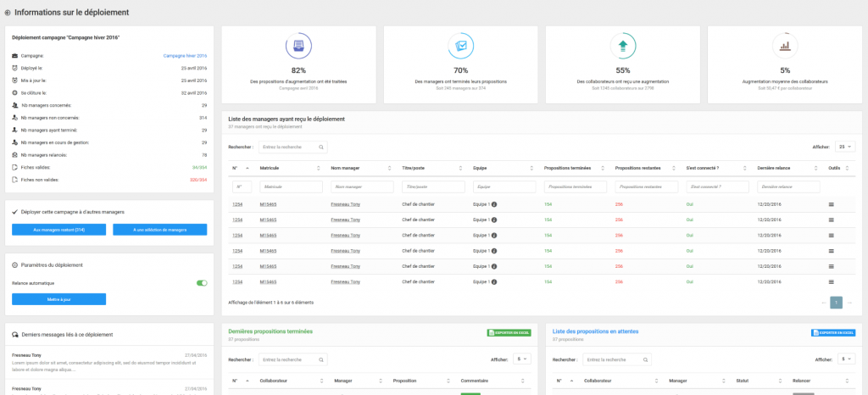
Task: Click the sort arrows on the Outils column
Action: coord(849,168)
